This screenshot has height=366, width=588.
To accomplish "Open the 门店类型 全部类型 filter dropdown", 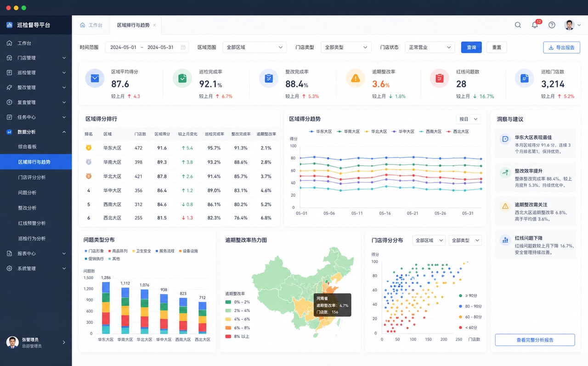I will pyautogui.click(x=346, y=47).
